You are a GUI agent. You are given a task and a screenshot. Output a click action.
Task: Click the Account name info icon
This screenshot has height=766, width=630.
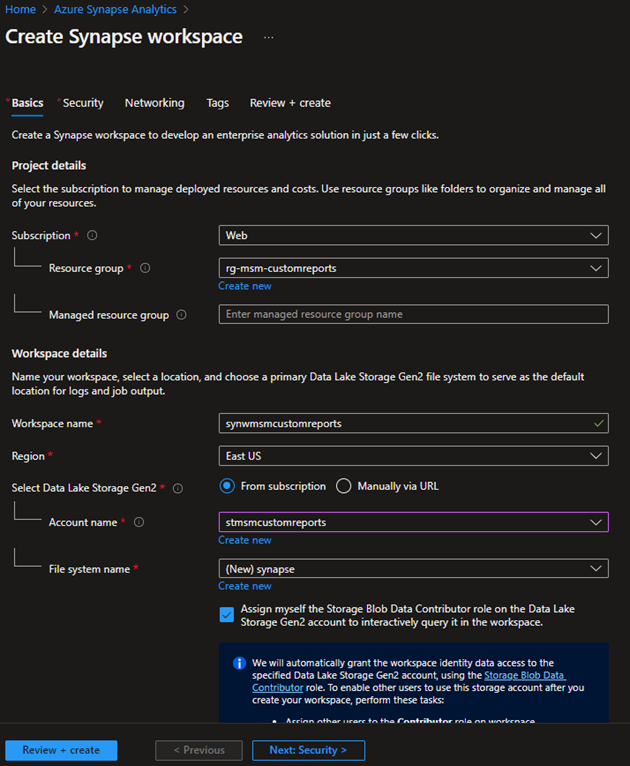[139, 522]
